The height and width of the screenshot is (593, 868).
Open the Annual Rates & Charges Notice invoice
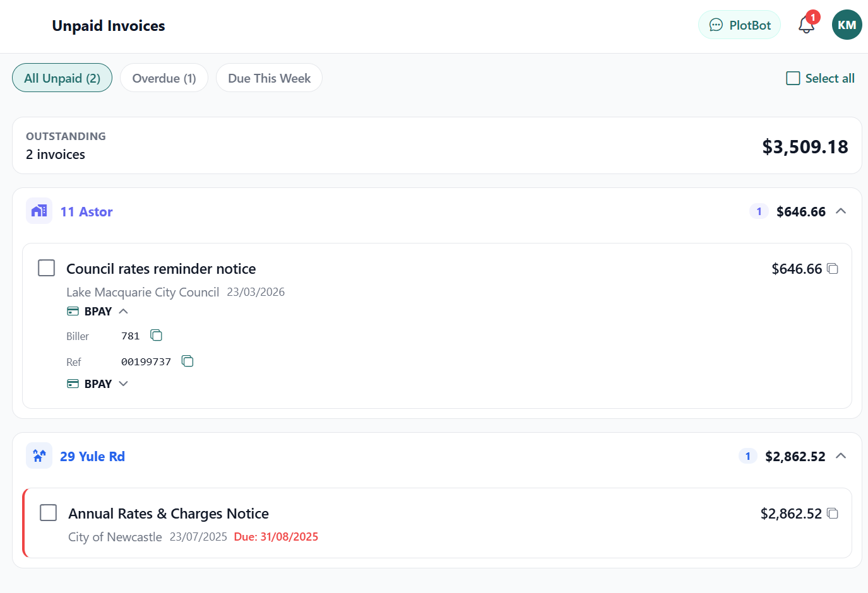169,514
